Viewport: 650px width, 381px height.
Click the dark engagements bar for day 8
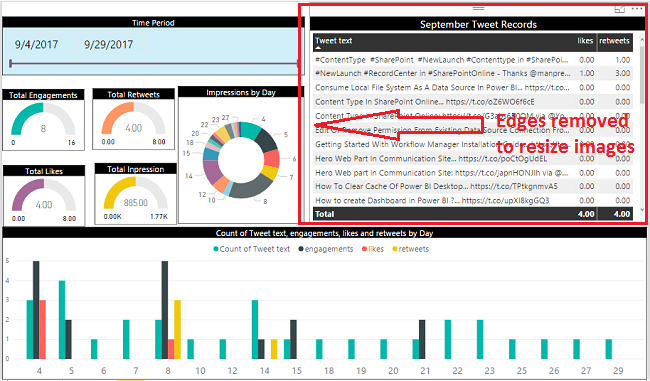click(165, 310)
